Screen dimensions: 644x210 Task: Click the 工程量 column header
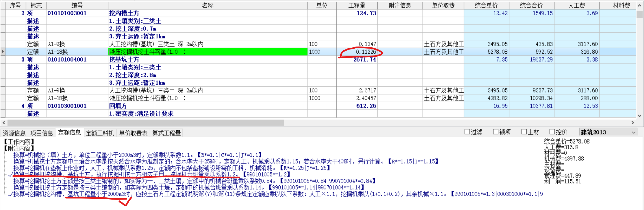(357, 6)
